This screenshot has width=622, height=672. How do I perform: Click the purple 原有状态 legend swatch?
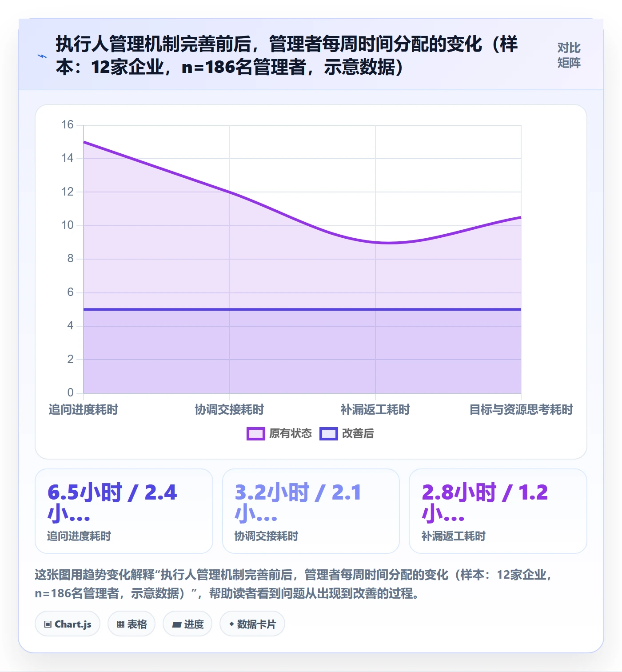[x=256, y=434]
